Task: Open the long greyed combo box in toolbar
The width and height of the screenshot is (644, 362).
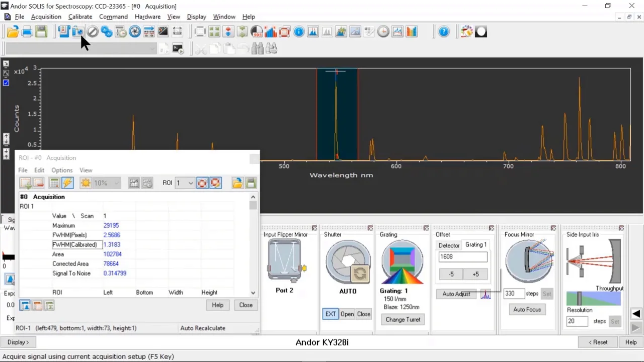Action: coord(81,48)
